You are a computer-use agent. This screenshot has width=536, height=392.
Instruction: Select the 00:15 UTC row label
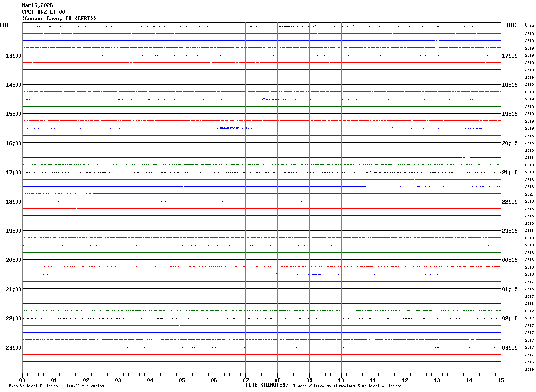tap(510, 260)
